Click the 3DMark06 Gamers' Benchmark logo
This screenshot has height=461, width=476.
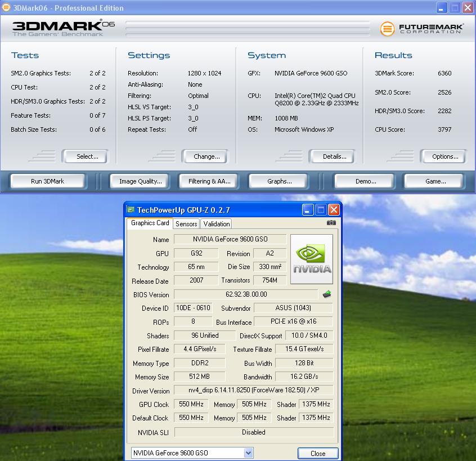pos(63,28)
